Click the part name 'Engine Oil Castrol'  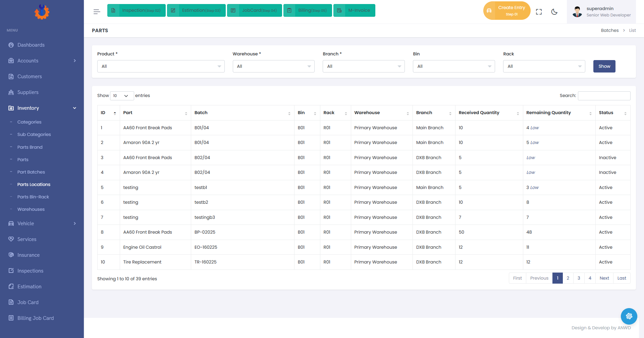[142, 247]
